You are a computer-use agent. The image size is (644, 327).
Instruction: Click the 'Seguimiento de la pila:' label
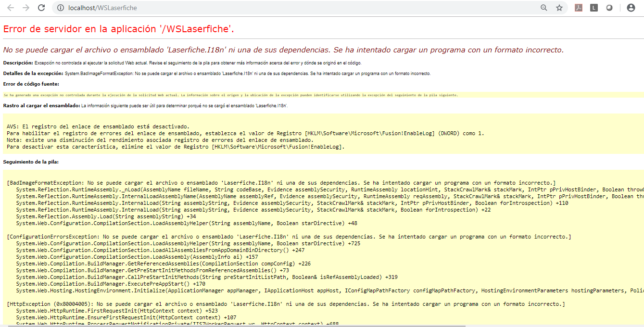tap(31, 162)
